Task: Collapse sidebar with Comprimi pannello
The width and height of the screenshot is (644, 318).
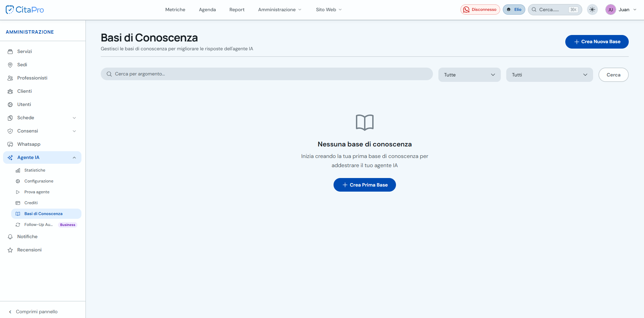Action: point(33,312)
